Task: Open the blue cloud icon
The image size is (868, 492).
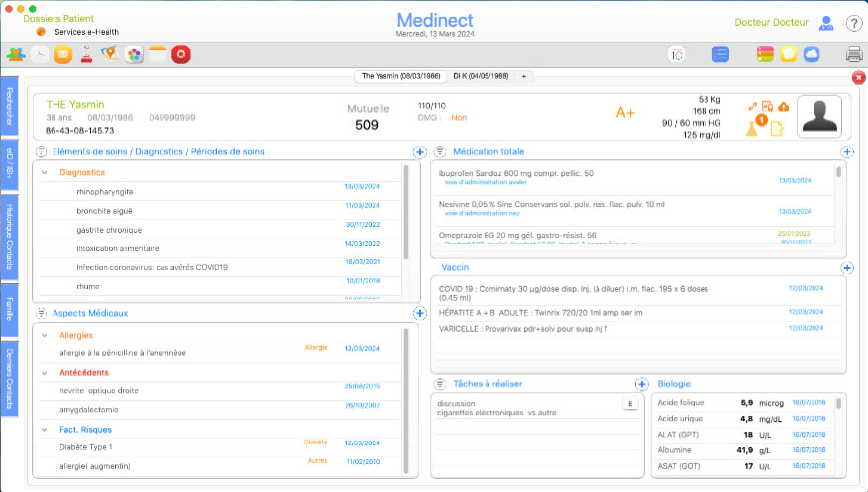Action: [x=812, y=54]
